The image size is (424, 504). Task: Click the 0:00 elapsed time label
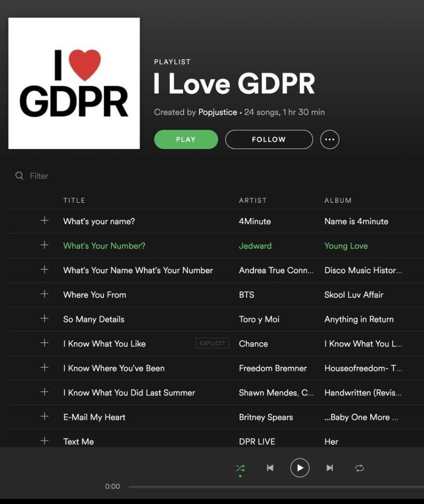[112, 486]
